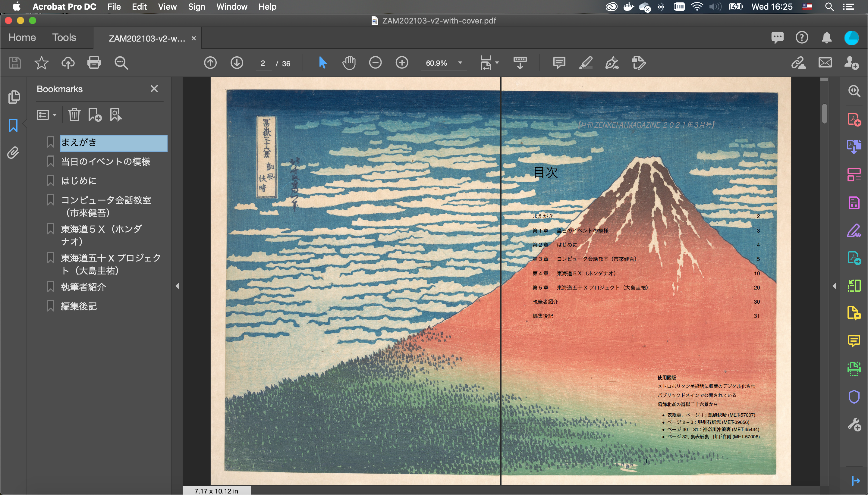This screenshot has width=868, height=495.
Task: Open notifications bell
Action: (826, 37)
